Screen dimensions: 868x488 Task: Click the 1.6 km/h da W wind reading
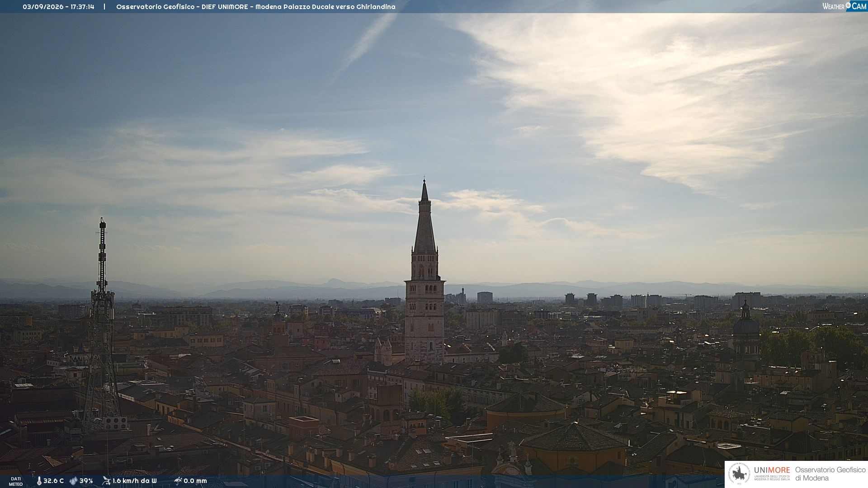click(x=135, y=481)
